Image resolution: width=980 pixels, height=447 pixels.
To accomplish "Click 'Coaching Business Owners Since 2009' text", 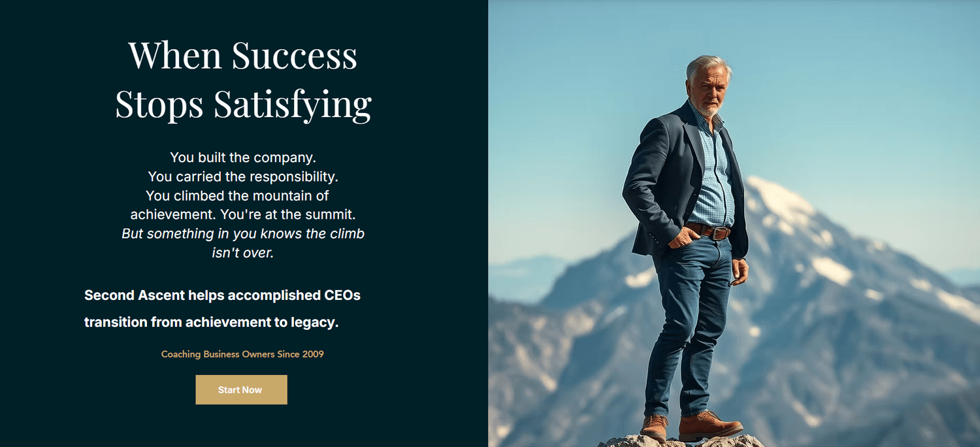I will 242,354.
